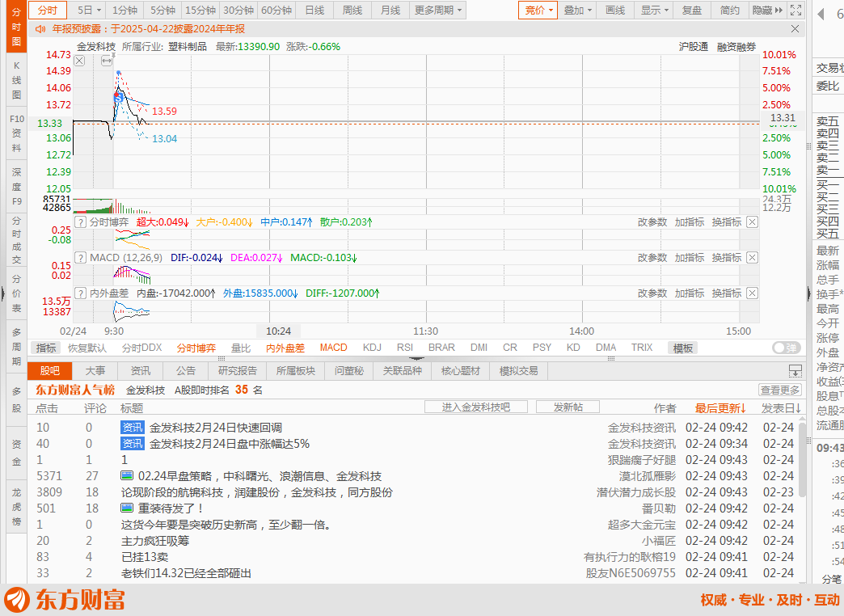Click the X box icon at chart top-left
This screenshot has width=844, height=616.
(x=79, y=61)
